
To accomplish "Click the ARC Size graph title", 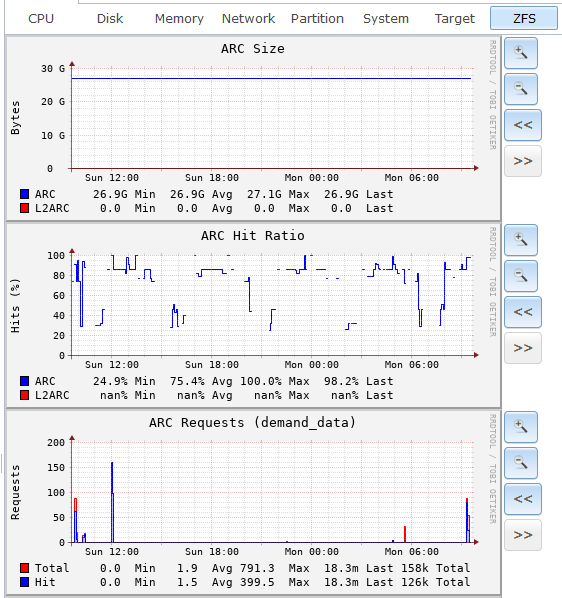I will 252,49.
